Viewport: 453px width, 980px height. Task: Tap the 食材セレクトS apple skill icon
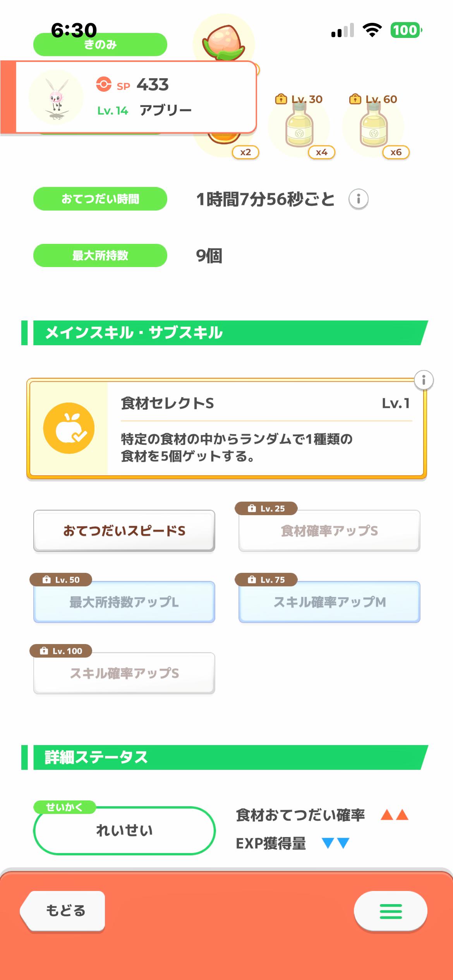(x=69, y=428)
